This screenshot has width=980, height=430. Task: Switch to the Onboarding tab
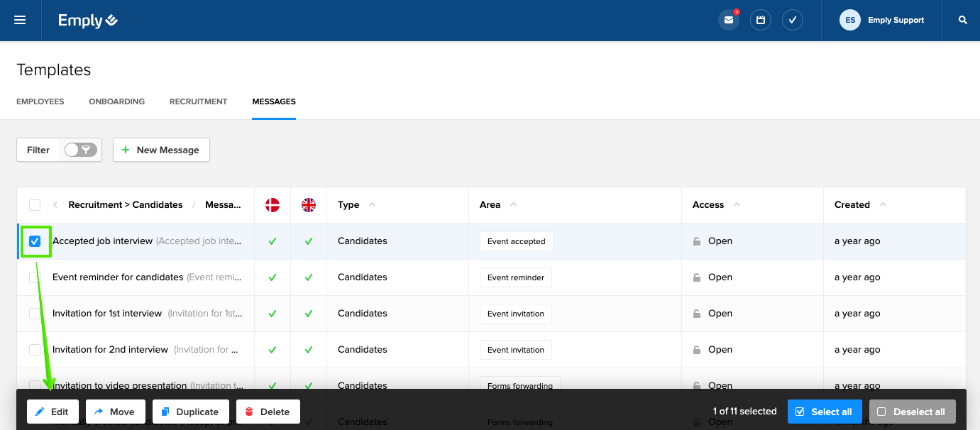click(116, 101)
